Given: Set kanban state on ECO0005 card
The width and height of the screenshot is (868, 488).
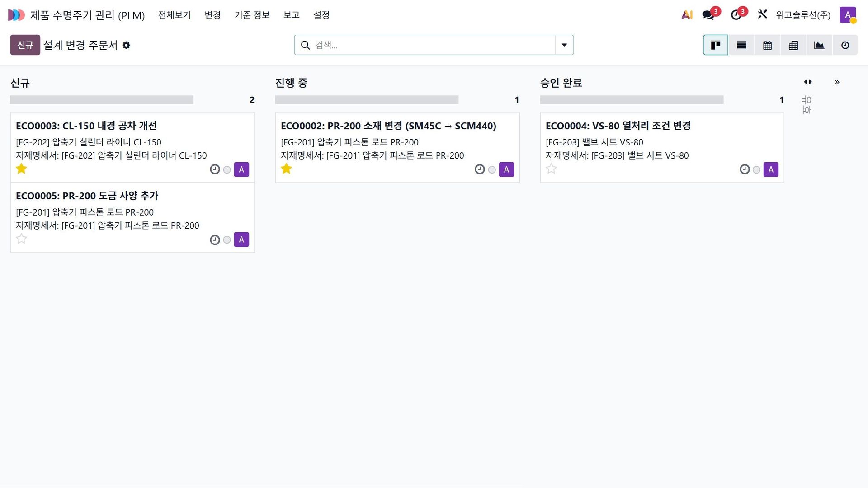Looking at the screenshot, I should pos(227,240).
